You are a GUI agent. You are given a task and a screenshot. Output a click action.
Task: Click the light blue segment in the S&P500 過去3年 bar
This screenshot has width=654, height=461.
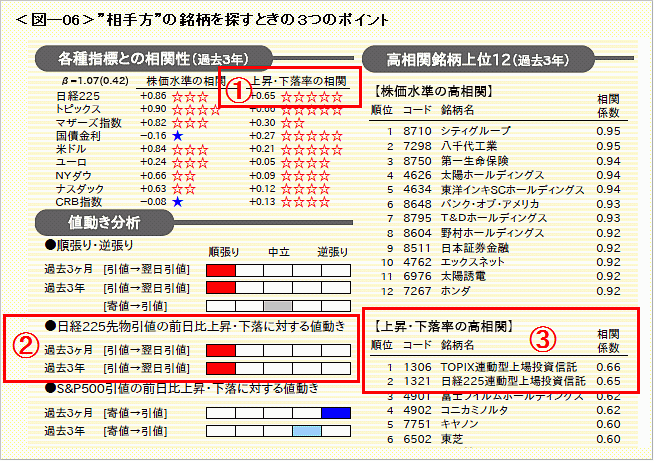coord(307,431)
